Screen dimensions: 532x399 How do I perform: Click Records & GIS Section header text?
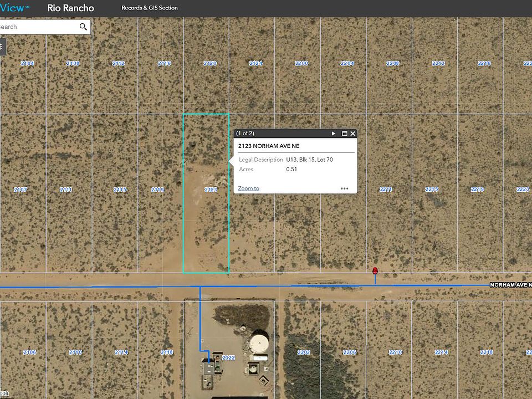click(150, 8)
